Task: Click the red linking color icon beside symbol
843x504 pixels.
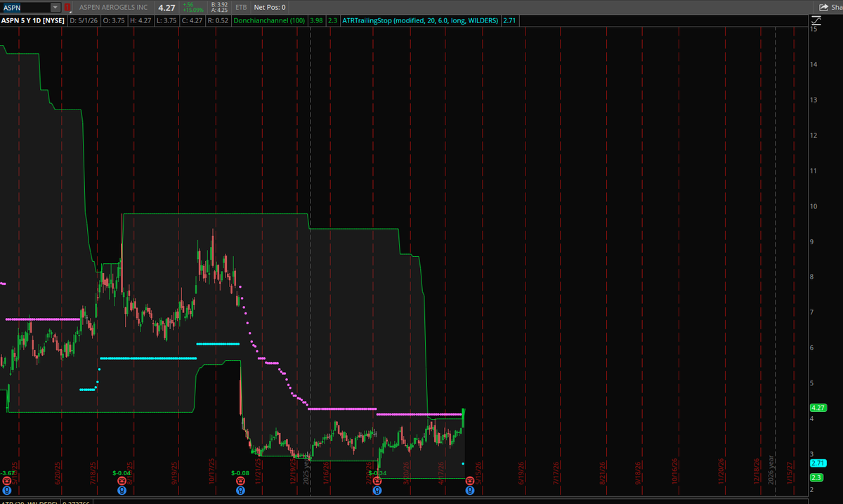Action: click(67, 7)
